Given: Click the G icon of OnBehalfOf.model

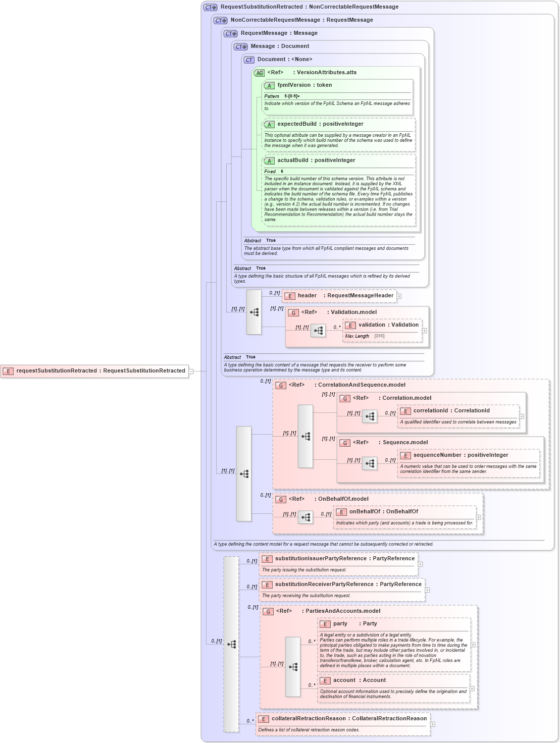Looking at the screenshot, I should pyautogui.click(x=281, y=499).
